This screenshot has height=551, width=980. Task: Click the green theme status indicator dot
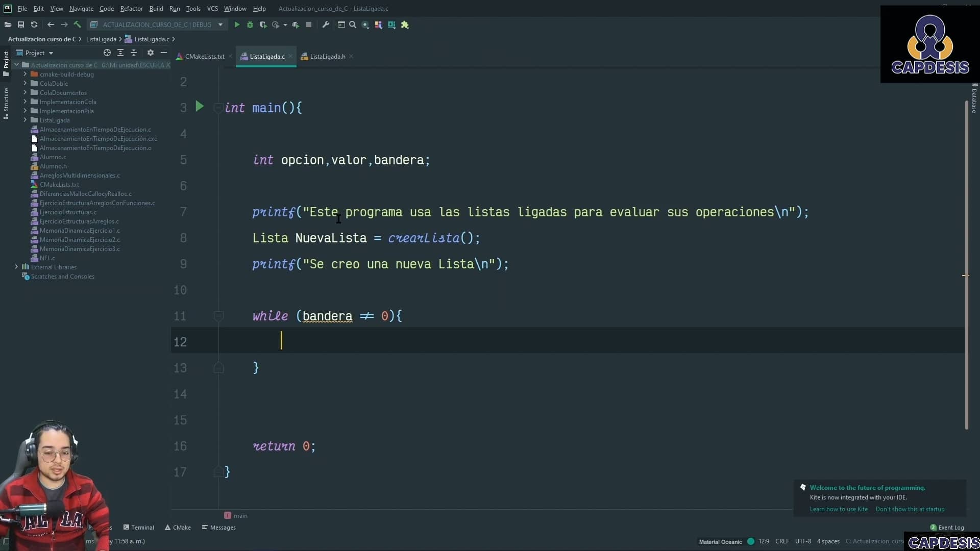click(750, 541)
